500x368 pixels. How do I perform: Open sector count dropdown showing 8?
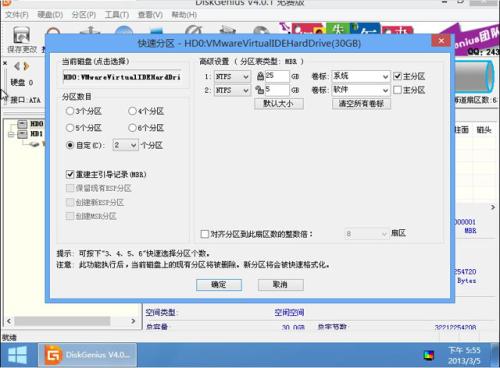pyautogui.click(x=366, y=234)
